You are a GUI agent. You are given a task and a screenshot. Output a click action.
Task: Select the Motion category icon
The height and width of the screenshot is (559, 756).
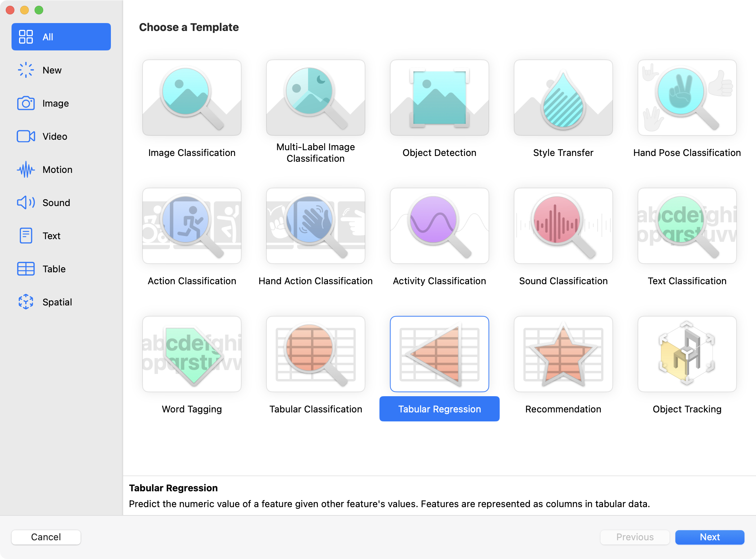[x=26, y=170]
